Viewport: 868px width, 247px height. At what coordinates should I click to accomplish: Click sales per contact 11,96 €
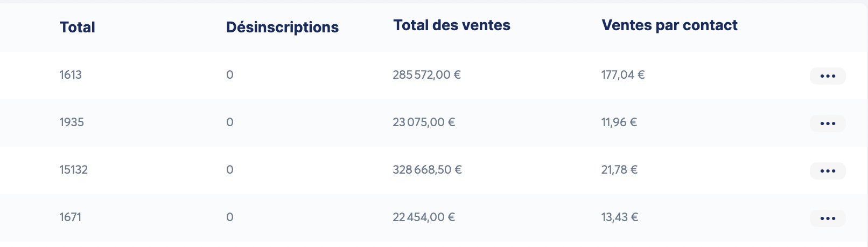(x=619, y=122)
